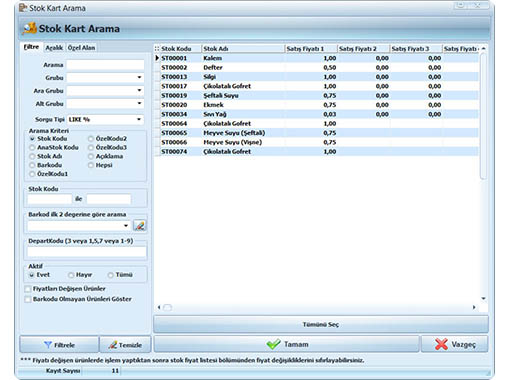Screen dimensions: 510x380
Task: Switch to the Filtre tab
Action: click(x=31, y=47)
